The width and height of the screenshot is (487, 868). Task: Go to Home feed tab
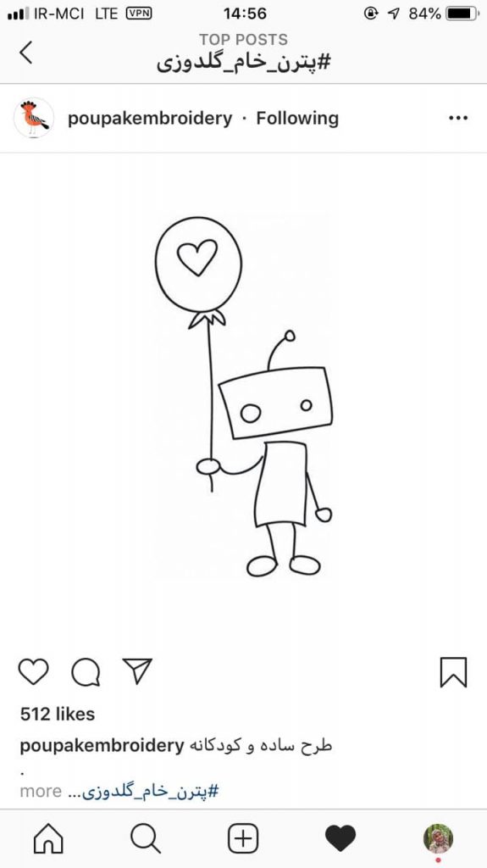click(49, 838)
